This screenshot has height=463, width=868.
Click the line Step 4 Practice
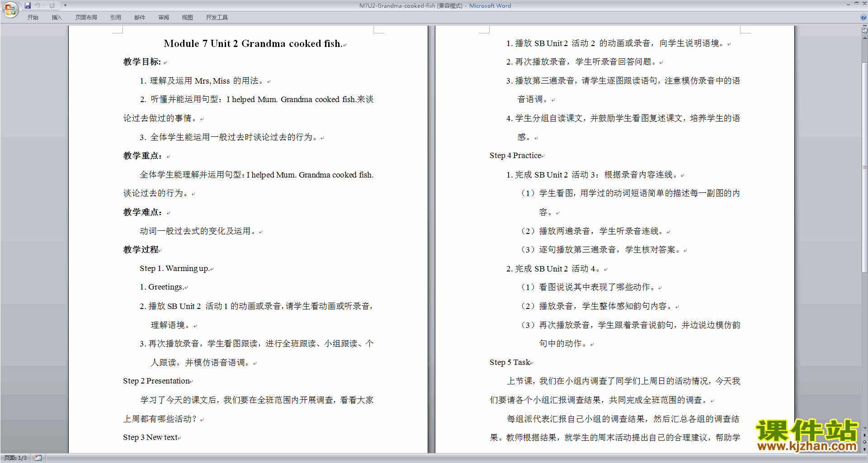516,155
